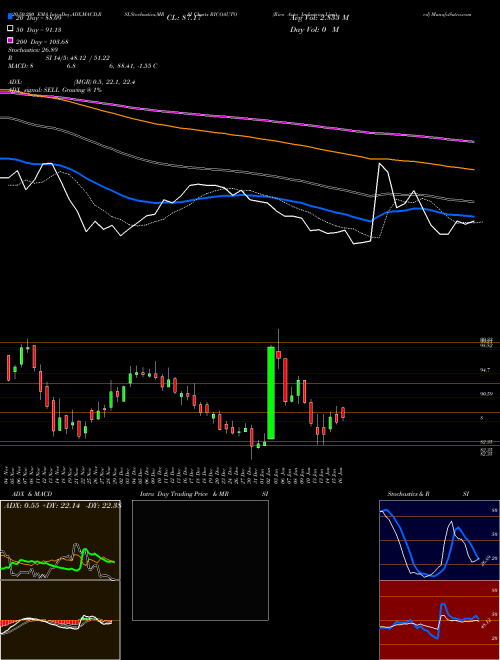Image resolution: width=500 pixels, height=660 pixels.
Task: Click the 'Stochastics & R SI' panel title
Action: point(428,494)
